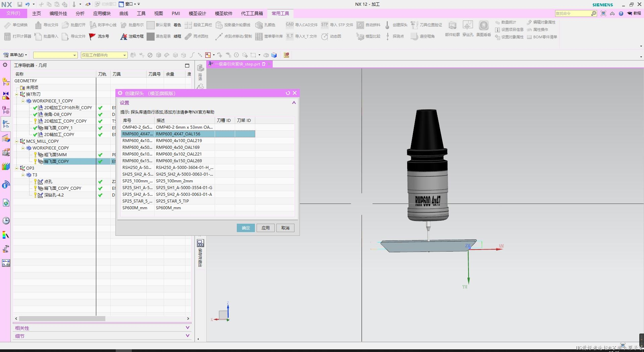Click the 应用 apply button
This screenshot has height=352, width=644.
(x=266, y=228)
